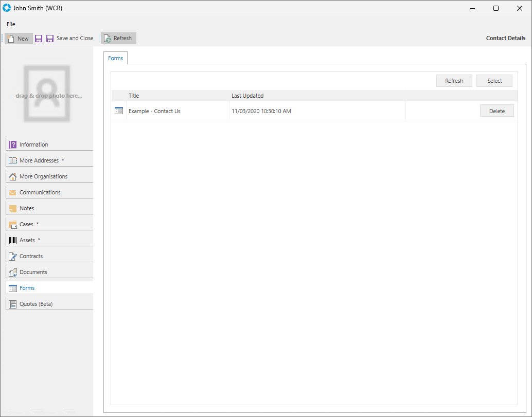Open the Documents sidebar section
This screenshot has width=532, height=417.
click(x=33, y=272)
